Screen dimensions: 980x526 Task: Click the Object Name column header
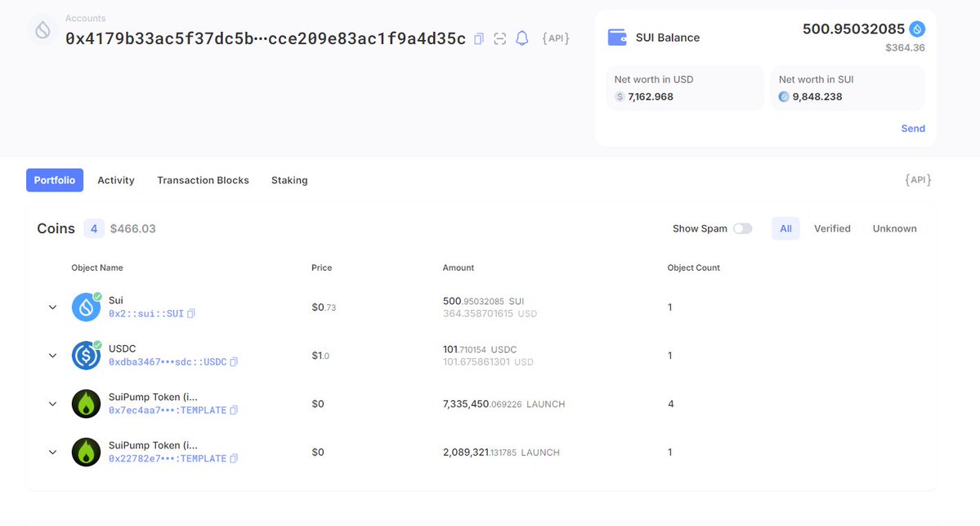[x=97, y=267]
